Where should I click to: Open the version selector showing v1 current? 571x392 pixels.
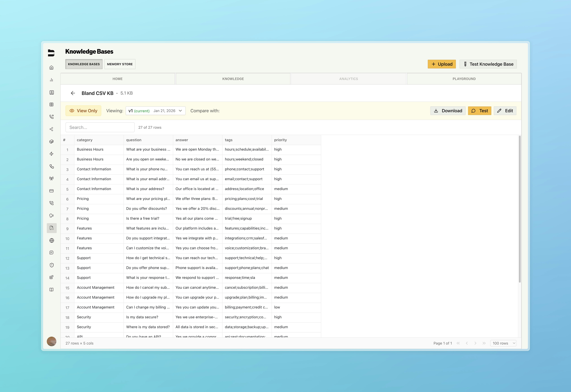point(155,111)
